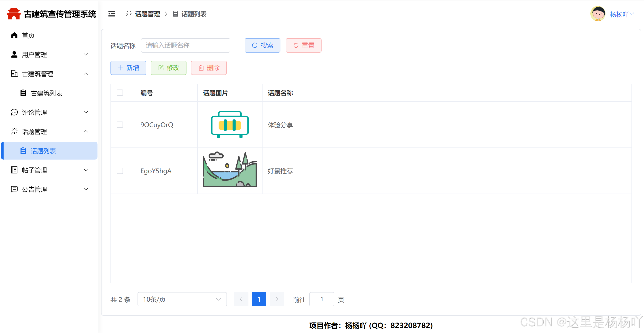Click the user avatar picture
Viewport: 644px width, 333px height.
click(x=597, y=14)
